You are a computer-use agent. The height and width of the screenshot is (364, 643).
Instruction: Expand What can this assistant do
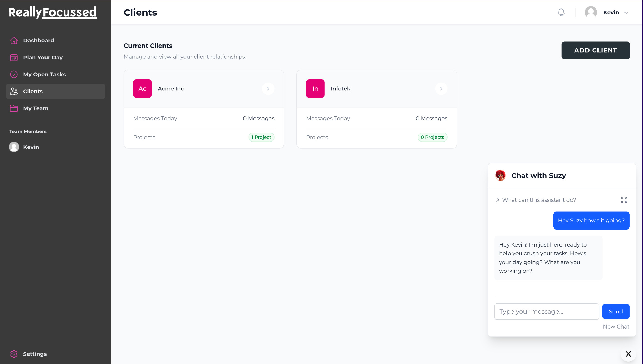click(497, 200)
